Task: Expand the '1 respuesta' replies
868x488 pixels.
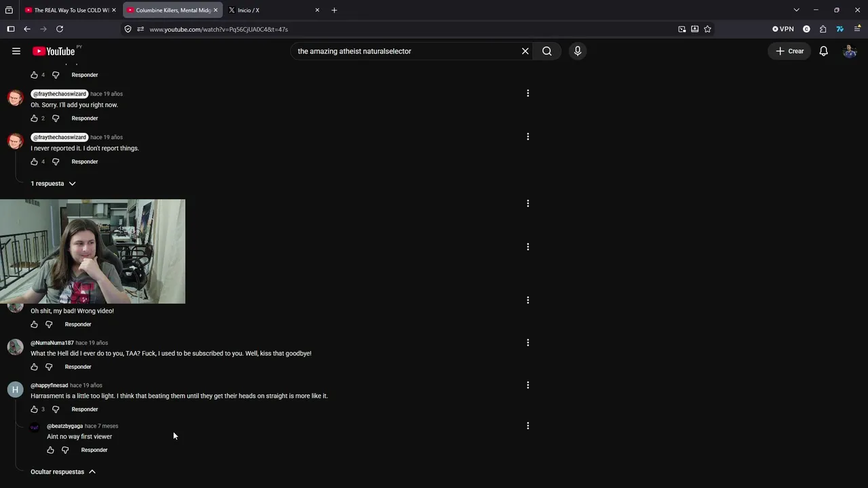Action: [x=53, y=184]
